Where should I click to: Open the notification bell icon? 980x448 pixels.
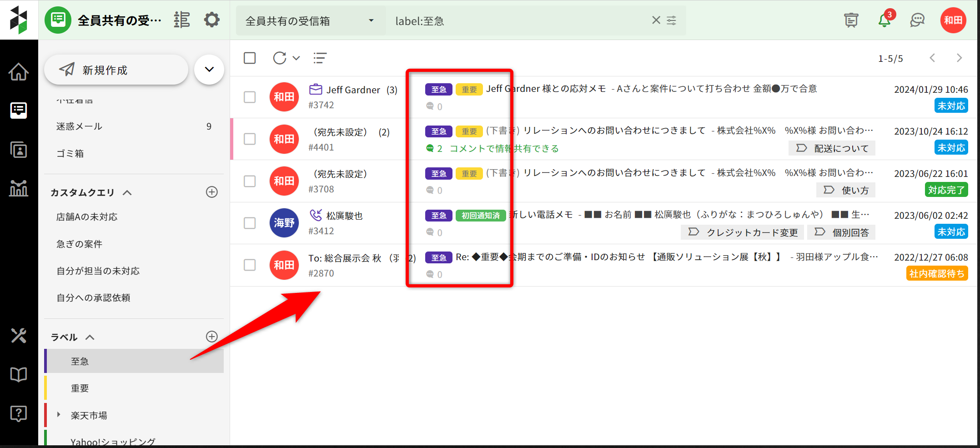tap(884, 20)
